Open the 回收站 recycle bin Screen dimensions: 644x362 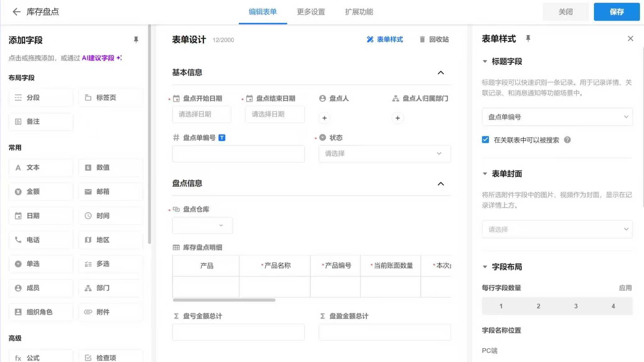[434, 39]
